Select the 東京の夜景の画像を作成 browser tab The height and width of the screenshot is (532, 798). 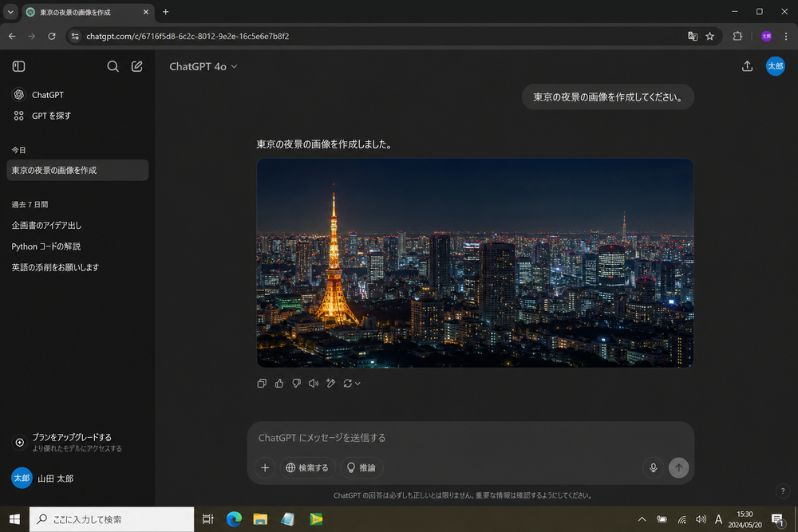tap(88, 12)
